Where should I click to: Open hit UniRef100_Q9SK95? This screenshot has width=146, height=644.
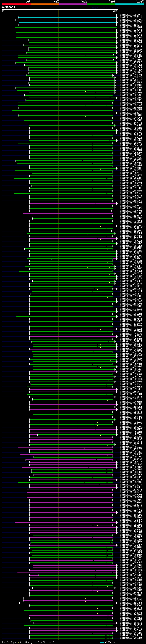coord(131,130)
